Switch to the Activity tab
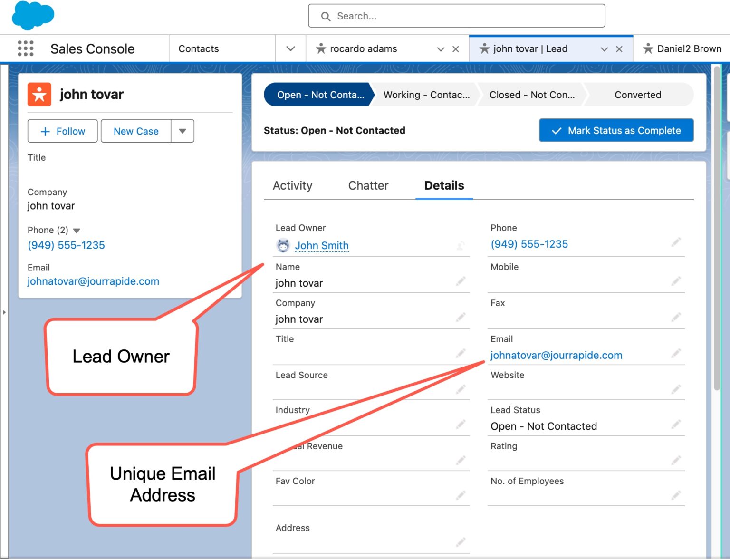 point(292,185)
